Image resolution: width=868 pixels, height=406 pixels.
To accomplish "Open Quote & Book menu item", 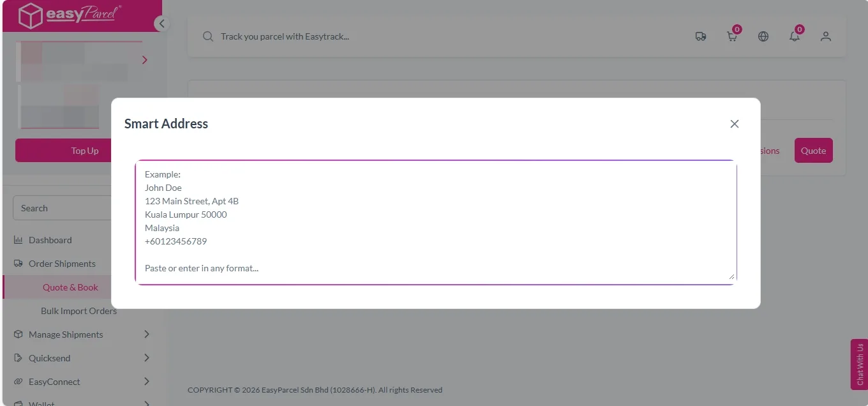I will 70,287.
